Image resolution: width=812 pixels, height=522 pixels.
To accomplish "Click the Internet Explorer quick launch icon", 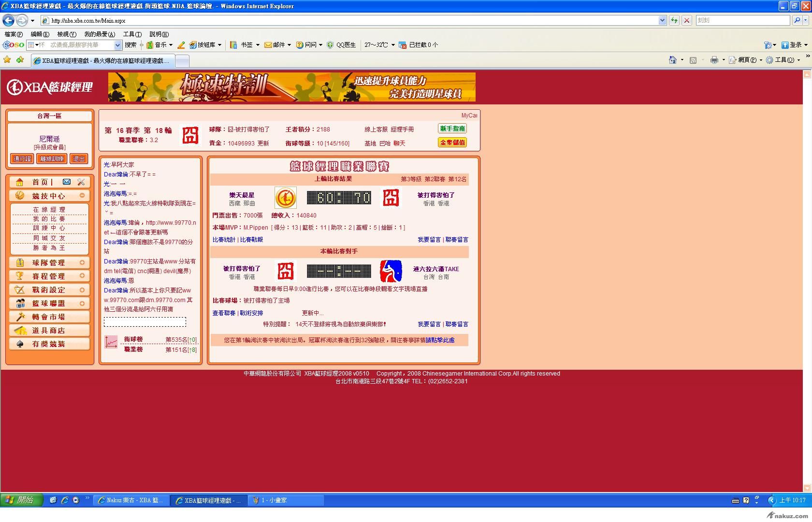I will 64,500.
